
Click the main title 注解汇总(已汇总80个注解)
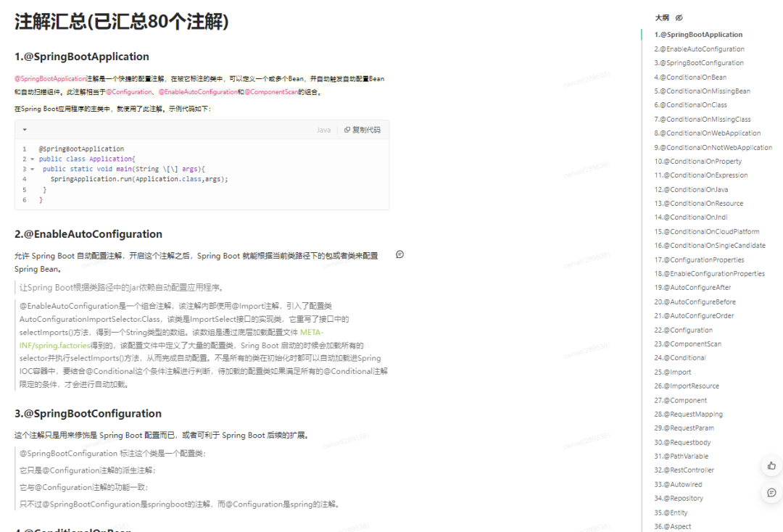[x=121, y=22]
